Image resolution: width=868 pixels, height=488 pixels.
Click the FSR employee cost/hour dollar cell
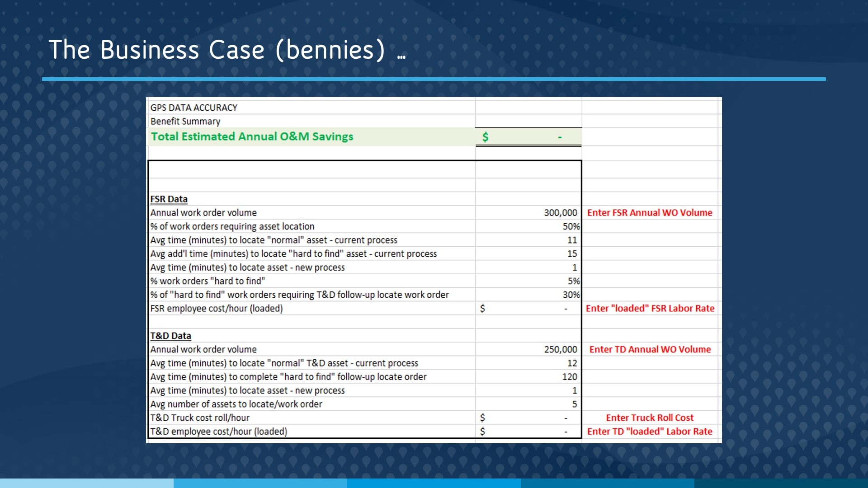[528, 308]
